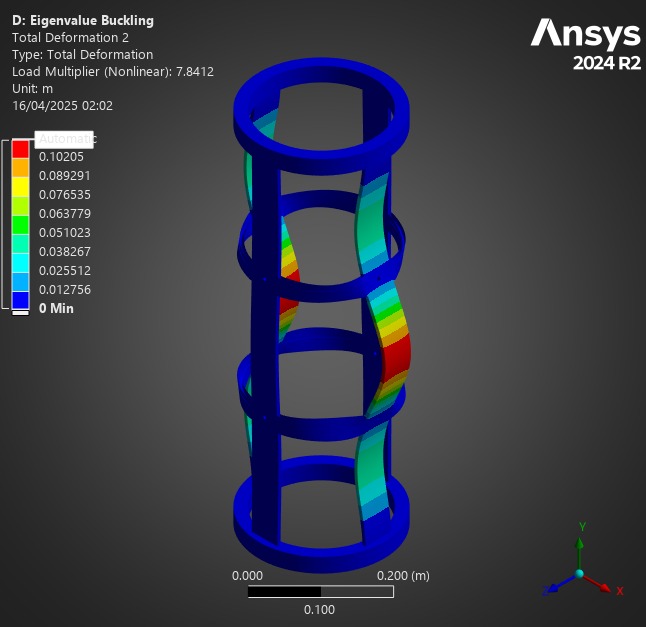
Task: Click the cyan isometric sphere on triad
Action: click(x=579, y=574)
